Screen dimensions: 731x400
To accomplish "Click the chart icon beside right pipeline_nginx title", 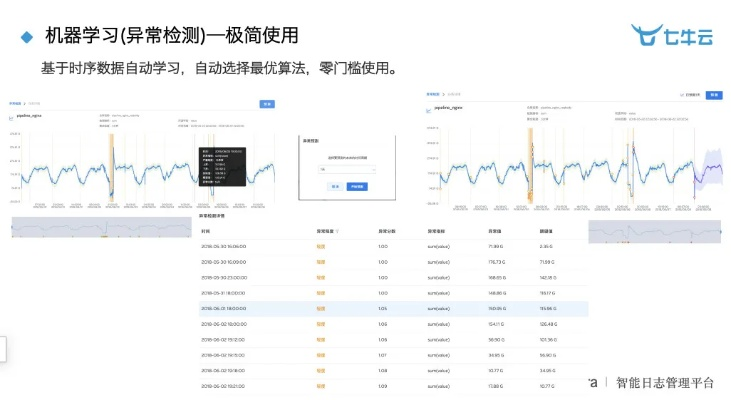I will pos(430,108).
